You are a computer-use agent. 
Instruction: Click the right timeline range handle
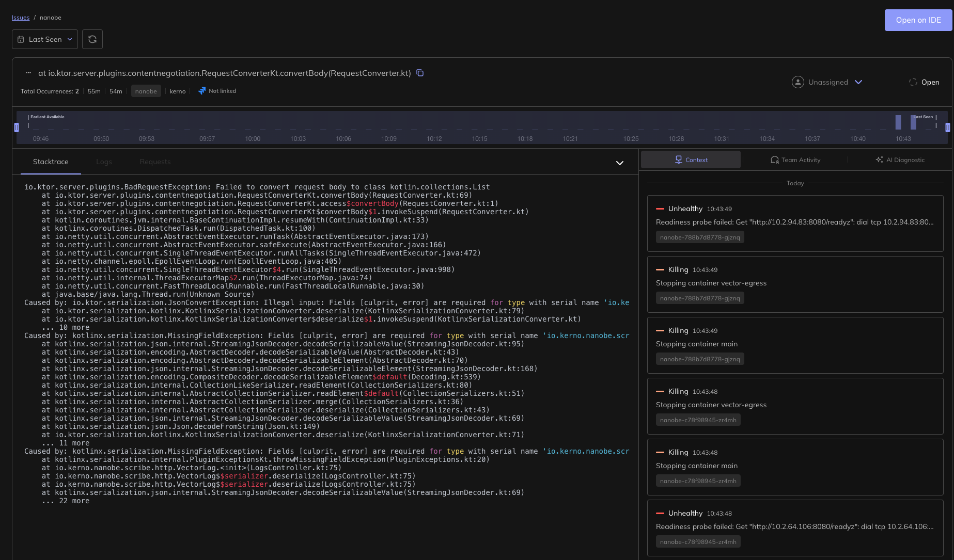click(x=947, y=127)
